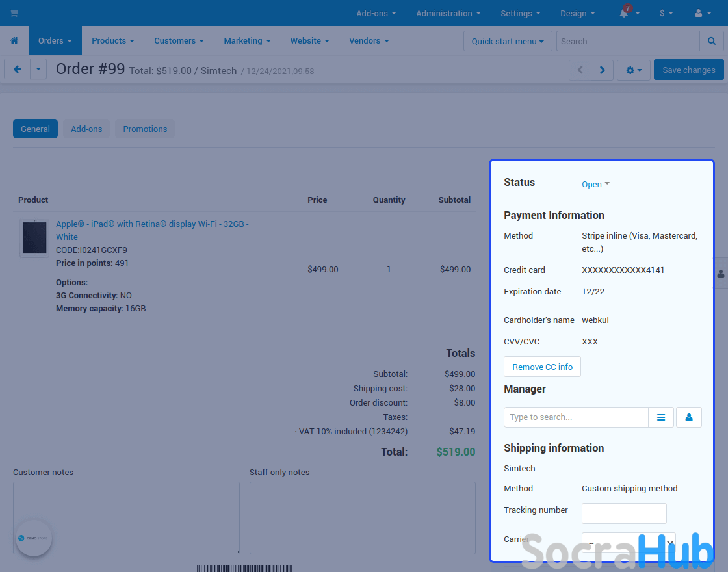This screenshot has width=728, height=572.
Task: Click the demo store floating badge
Action: (33, 538)
